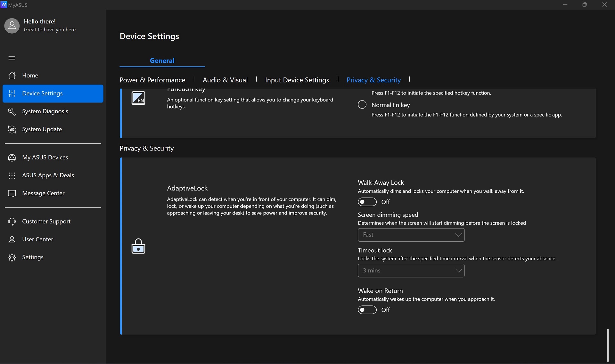This screenshot has height=364, width=615.
Task: Click the Hello there! greeting text
Action: (x=40, y=21)
